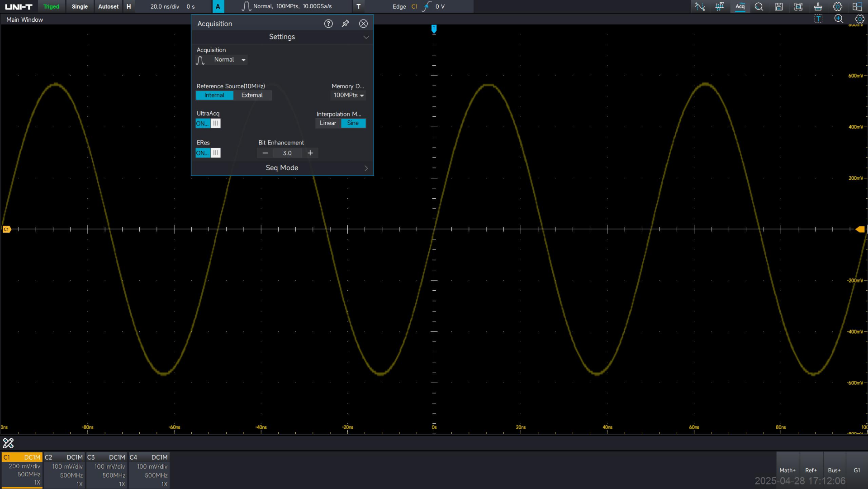Toggle the ERes switch
Screen dimensions: 868x489
pos(208,153)
